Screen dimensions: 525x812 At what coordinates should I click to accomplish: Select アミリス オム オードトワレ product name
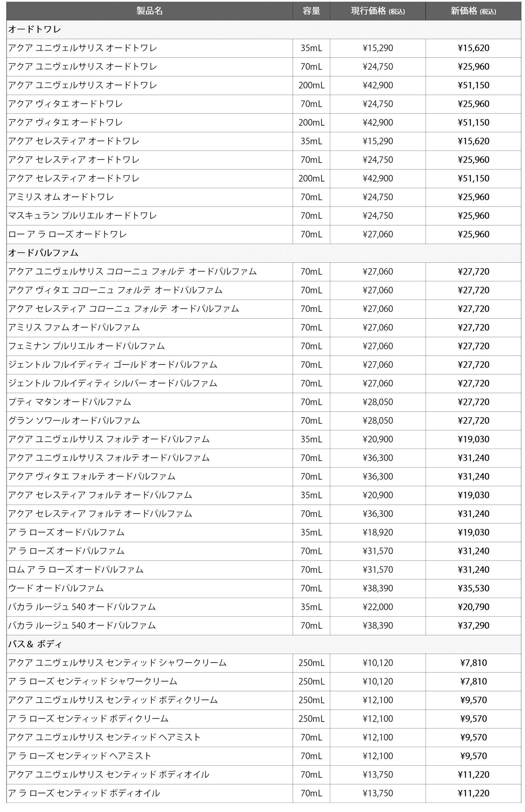coord(61,197)
